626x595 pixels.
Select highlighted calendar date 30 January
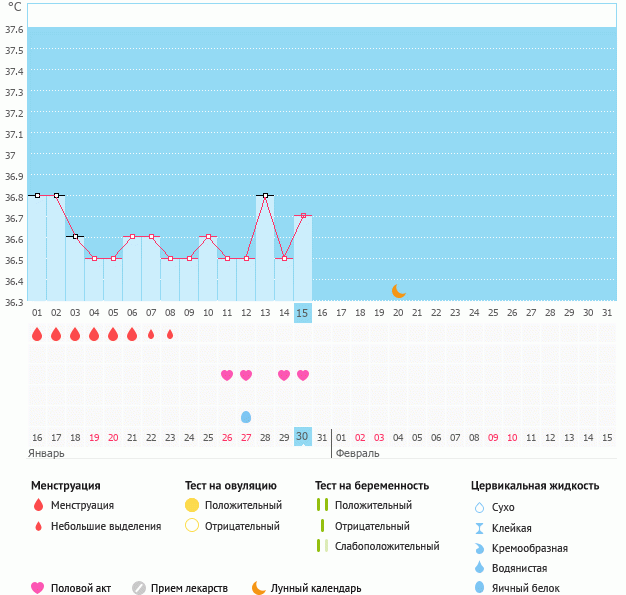coord(303,437)
